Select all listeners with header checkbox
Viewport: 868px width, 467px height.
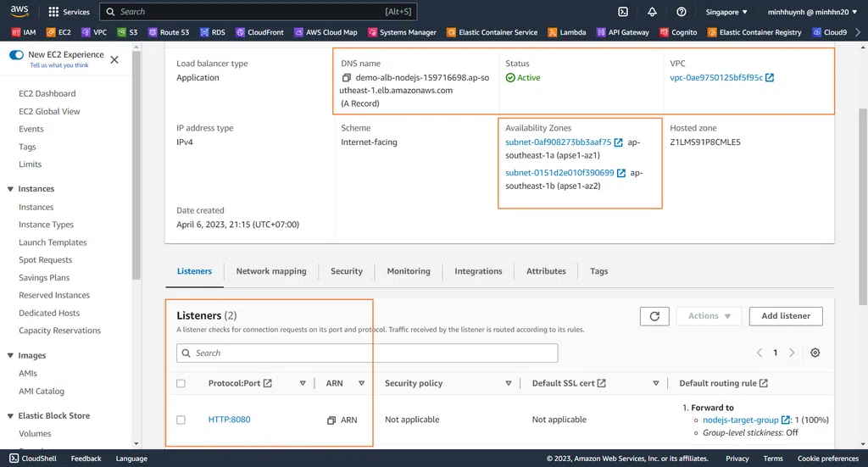pos(181,384)
